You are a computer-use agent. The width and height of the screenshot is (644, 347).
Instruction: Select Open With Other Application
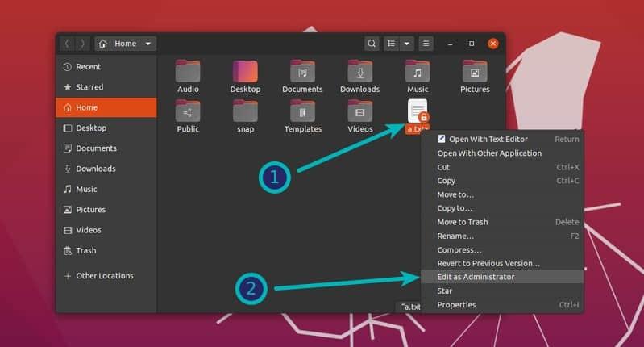[x=488, y=153]
